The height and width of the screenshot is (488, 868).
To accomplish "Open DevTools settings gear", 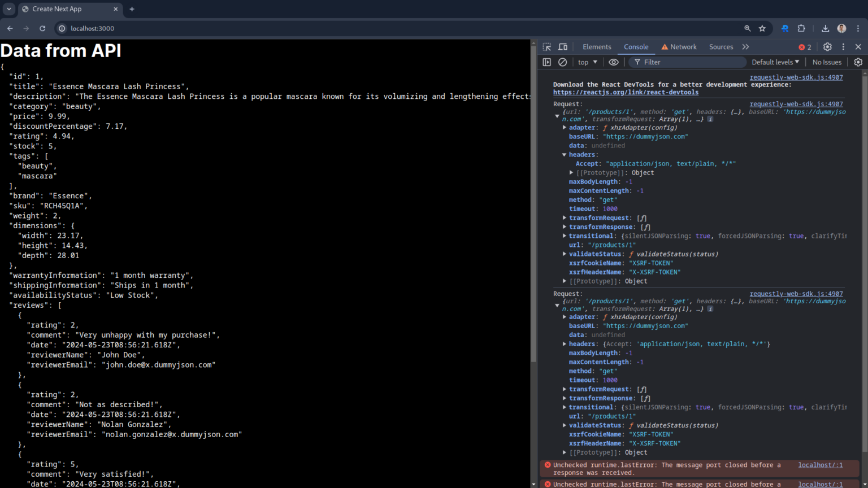I will [827, 47].
